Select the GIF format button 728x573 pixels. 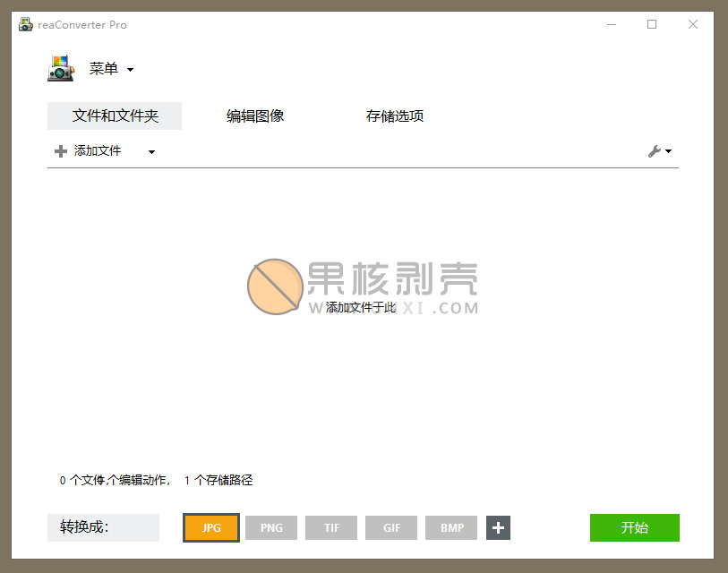click(391, 528)
